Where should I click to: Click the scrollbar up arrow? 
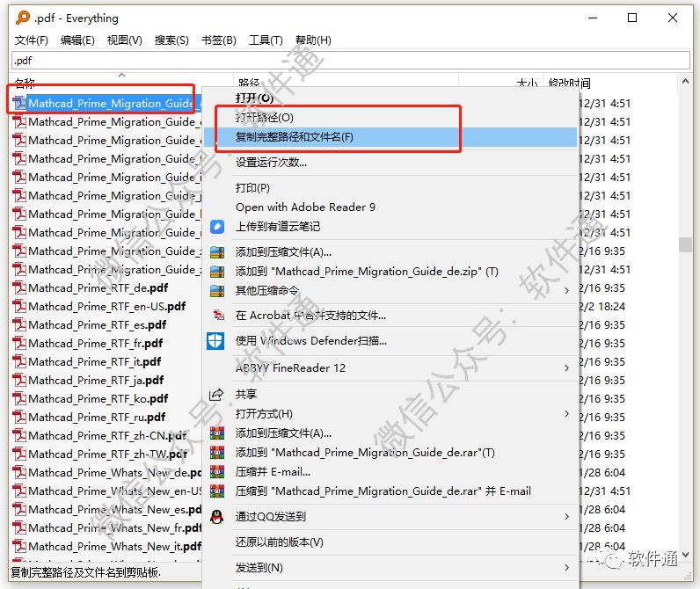pyautogui.click(x=685, y=81)
